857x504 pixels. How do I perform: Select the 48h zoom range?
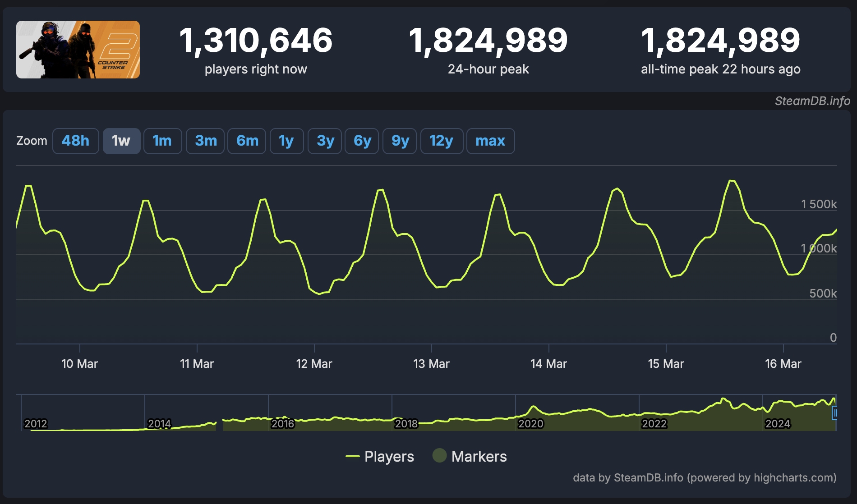coord(75,141)
